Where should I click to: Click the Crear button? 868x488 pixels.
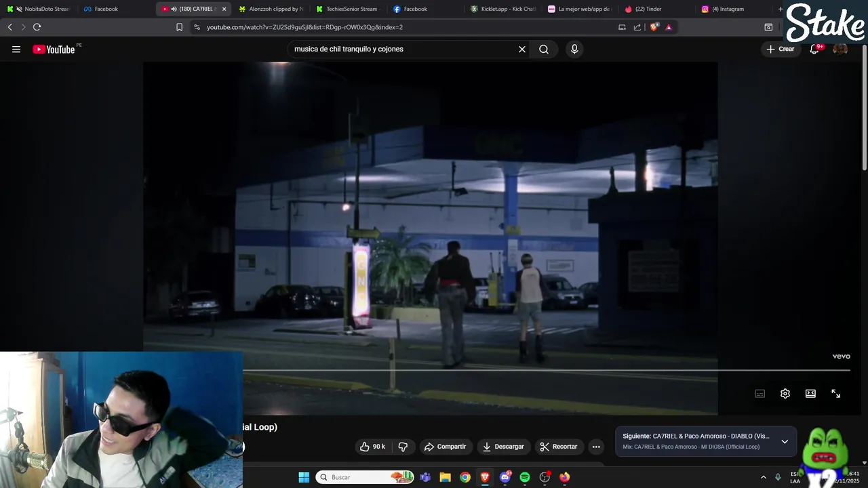pyautogui.click(x=780, y=49)
